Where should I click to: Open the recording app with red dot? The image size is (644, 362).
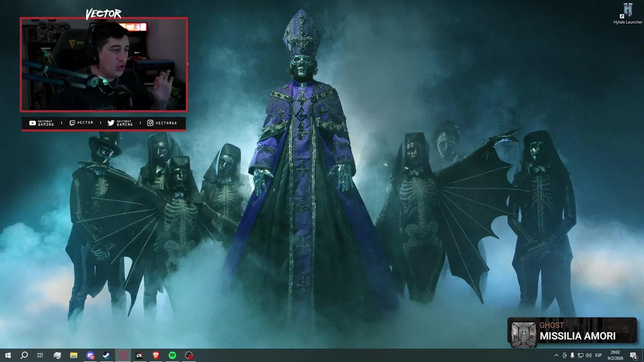[x=189, y=355]
